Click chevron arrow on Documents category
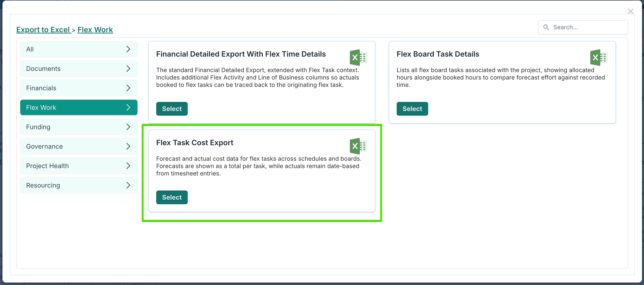 pos(128,68)
